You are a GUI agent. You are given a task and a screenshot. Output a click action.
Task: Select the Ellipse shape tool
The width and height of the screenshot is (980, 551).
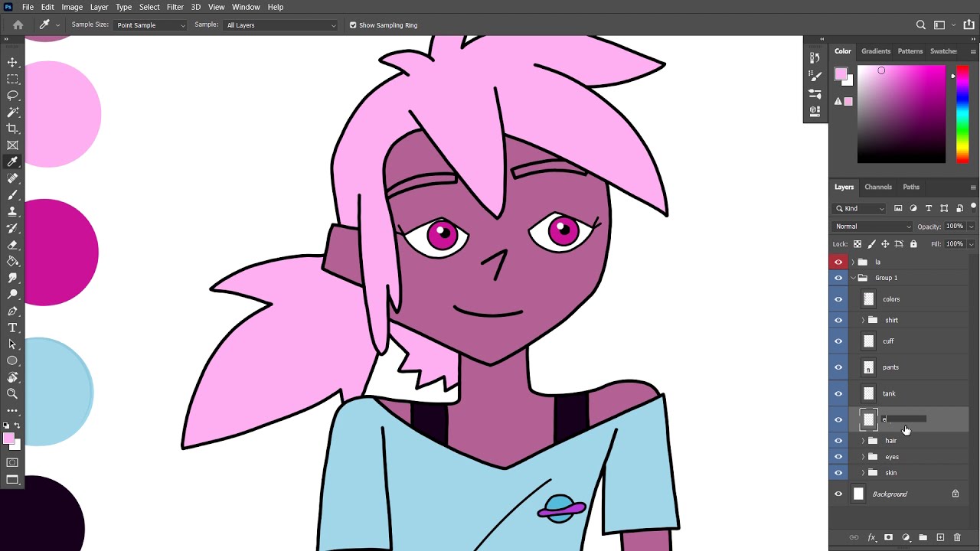coord(12,360)
